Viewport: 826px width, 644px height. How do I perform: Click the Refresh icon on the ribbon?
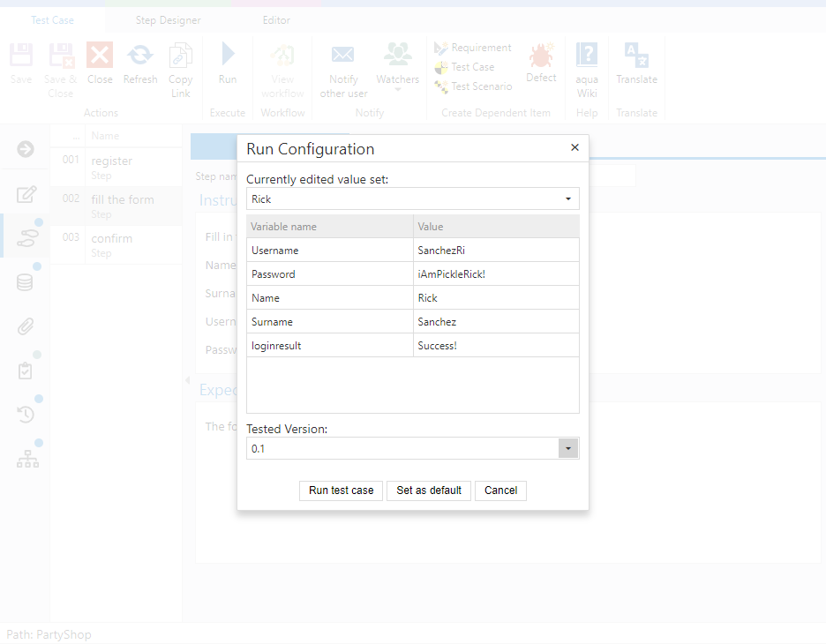click(x=139, y=55)
